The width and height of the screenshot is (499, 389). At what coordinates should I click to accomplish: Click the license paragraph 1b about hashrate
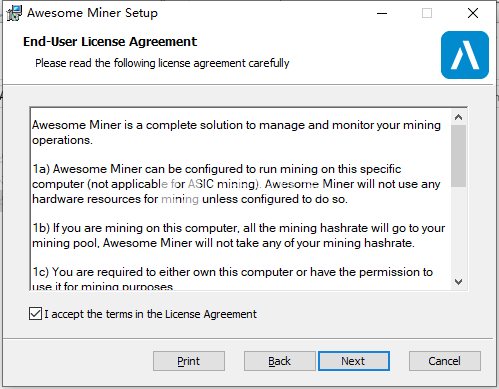click(238, 235)
